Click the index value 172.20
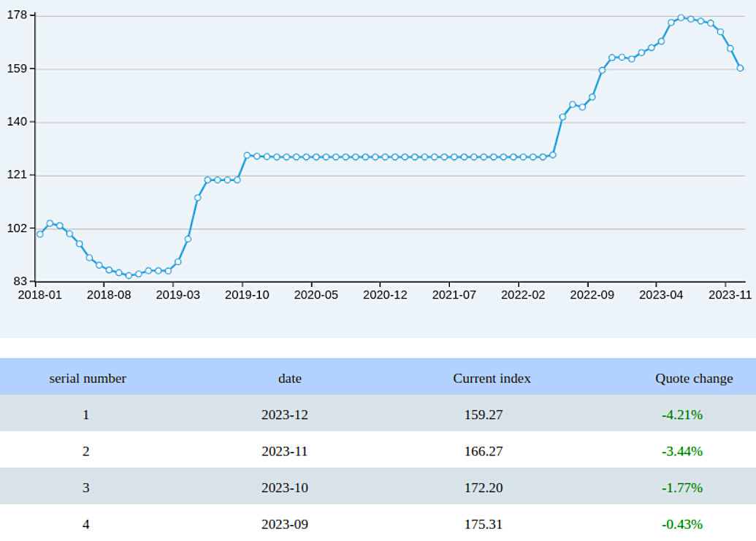756x541 pixels. point(483,488)
